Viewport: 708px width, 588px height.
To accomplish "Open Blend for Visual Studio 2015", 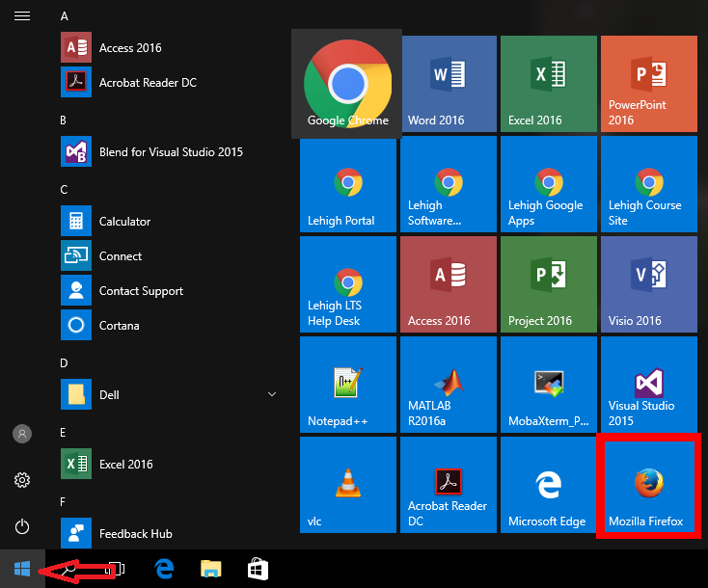I will tap(170, 151).
